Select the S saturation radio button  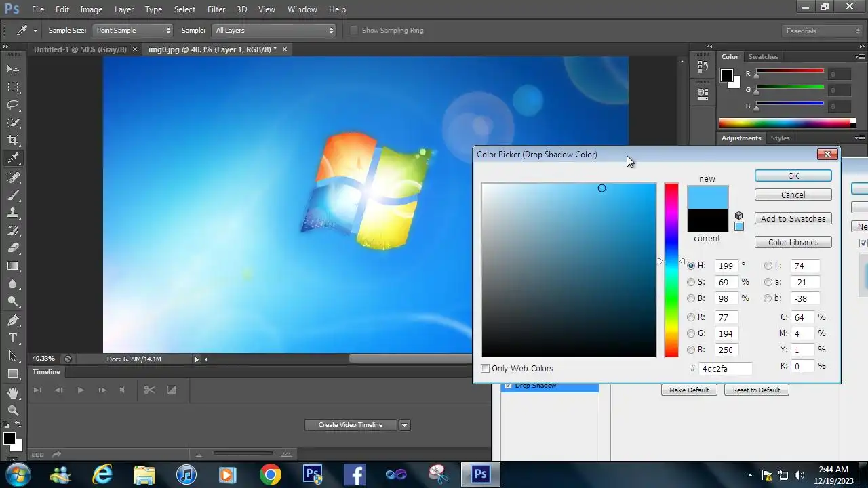click(x=691, y=282)
